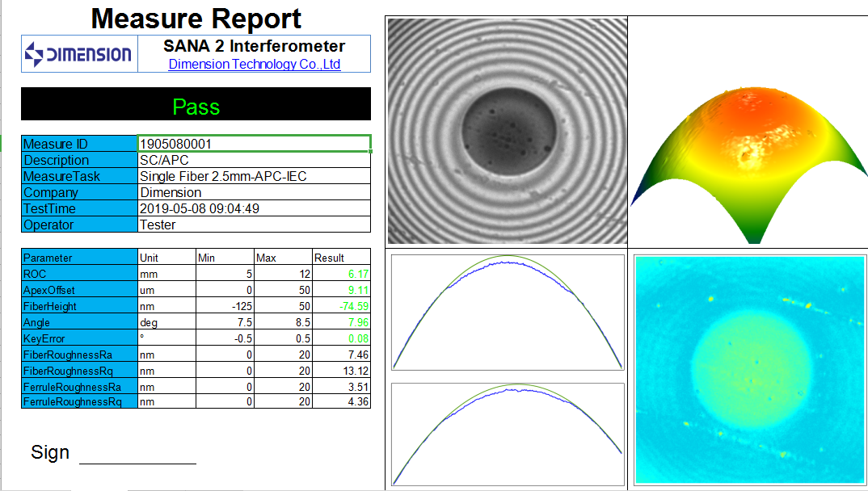
Task: Select the FerruleRoughnessRq parameter cell
Action: 79,401
